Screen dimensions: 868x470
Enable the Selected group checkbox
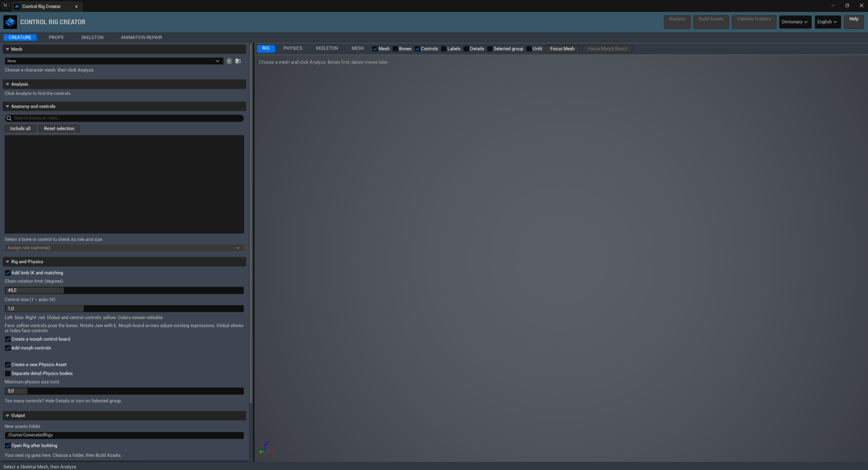pos(490,49)
